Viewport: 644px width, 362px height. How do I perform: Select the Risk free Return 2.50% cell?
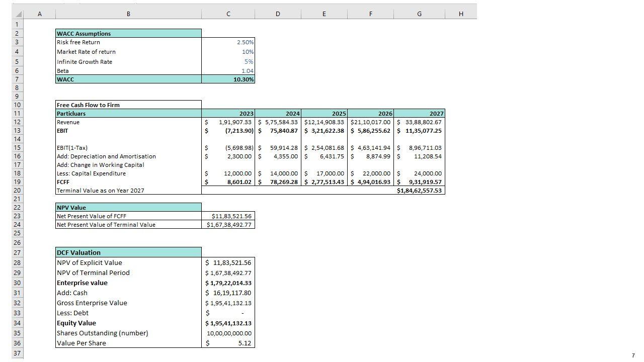(228, 42)
